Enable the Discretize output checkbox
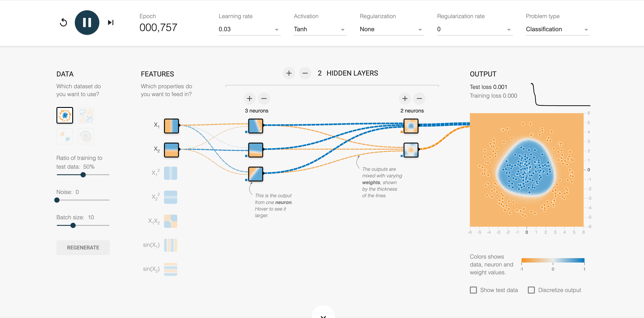The width and height of the screenshot is (644, 318). [x=531, y=290]
